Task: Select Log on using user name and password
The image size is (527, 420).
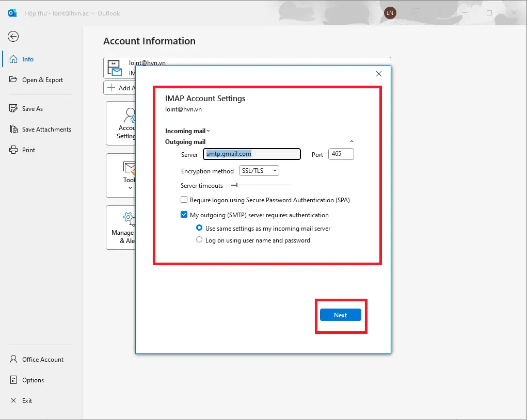Action: pos(199,239)
